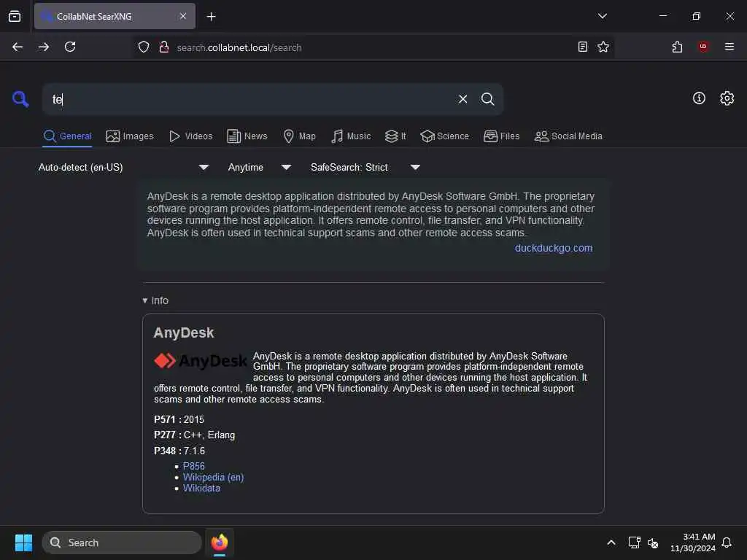
Task: Open the Wikipedia (en) link
Action: pyautogui.click(x=213, y=477)
